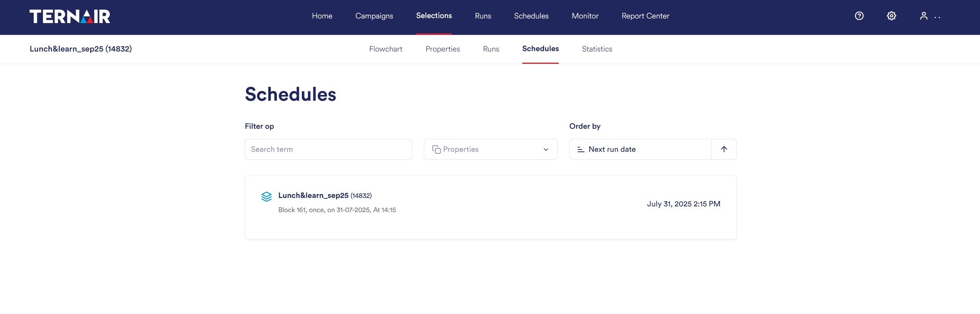
Task: Open the help question mark icon
Action: (x=859, y=16)
